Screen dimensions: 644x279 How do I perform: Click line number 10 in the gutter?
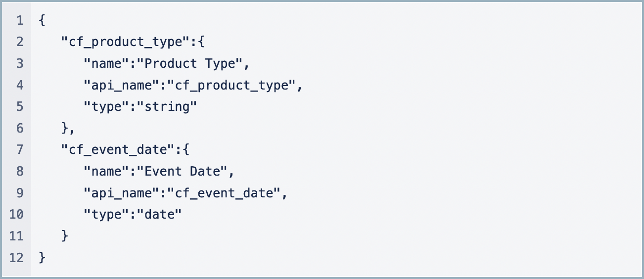[16, 214]
